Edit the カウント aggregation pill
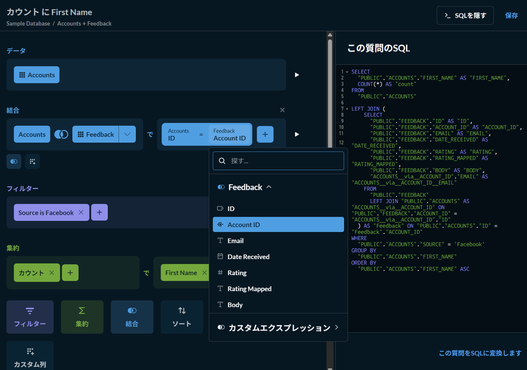The width and height of the screenshot is (527, 370). 31,273
